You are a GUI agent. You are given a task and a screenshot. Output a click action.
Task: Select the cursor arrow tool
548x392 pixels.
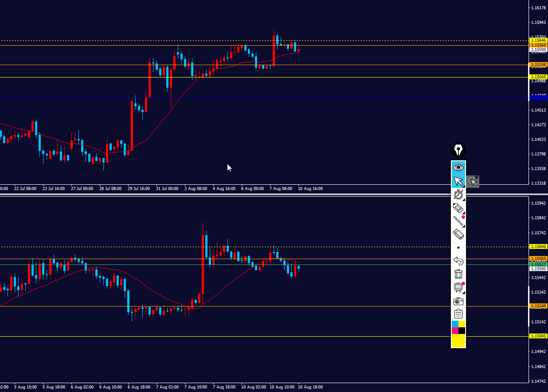pos(458,181)
